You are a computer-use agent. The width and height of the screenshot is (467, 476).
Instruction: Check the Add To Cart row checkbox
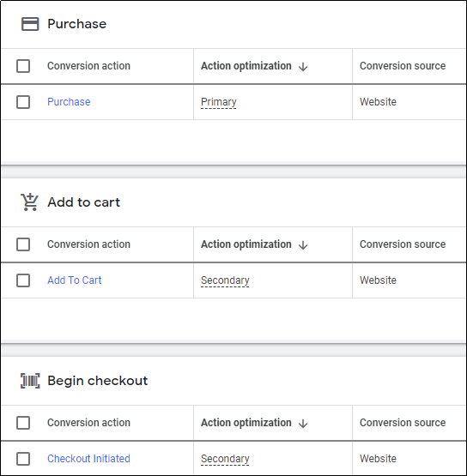pyautogui.click(x=23, y=280)
